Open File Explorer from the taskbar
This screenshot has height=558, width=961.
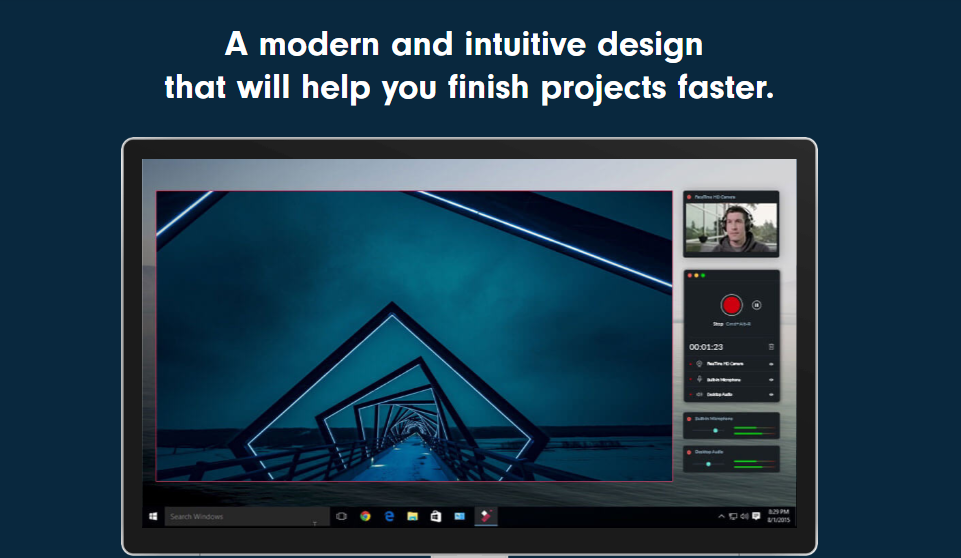point(412,516)
